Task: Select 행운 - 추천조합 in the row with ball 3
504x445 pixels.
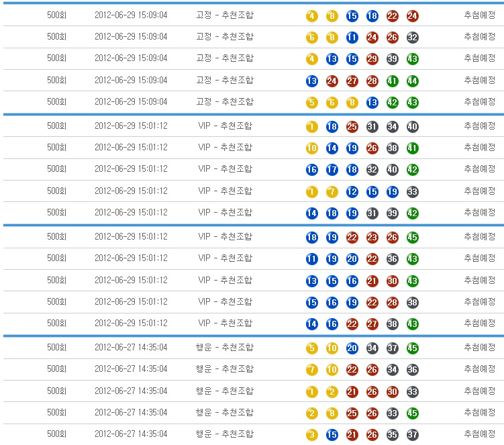Action: click(225, 434)
